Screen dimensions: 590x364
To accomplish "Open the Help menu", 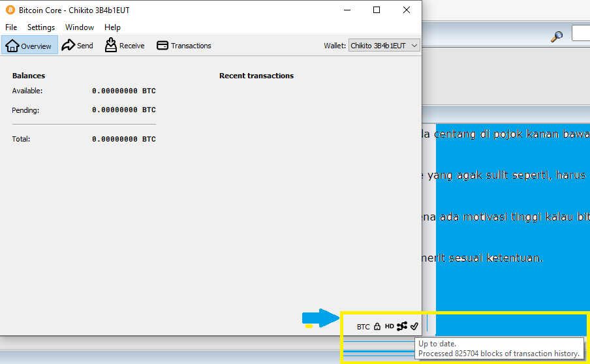I will [112, 27].
